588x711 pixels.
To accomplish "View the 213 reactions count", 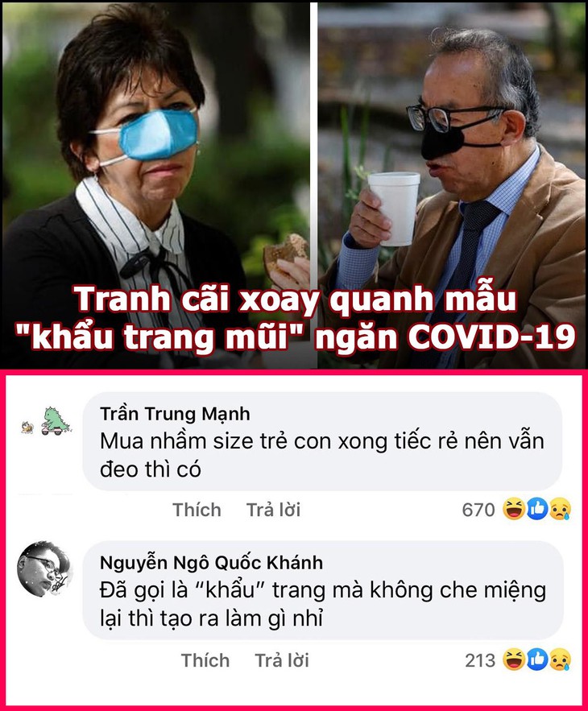I will coord(480,660).
